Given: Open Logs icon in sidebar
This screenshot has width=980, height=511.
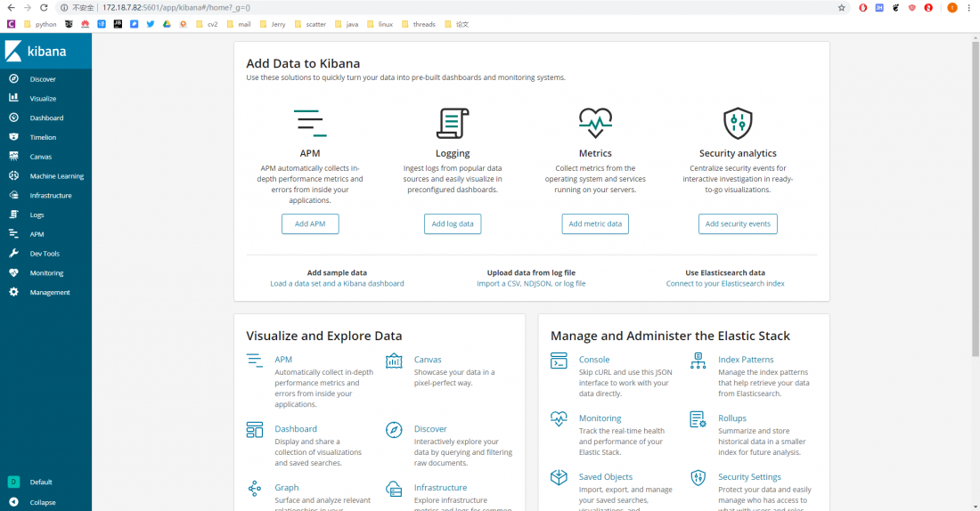Looking at the screenshot, I should point(13,215).
